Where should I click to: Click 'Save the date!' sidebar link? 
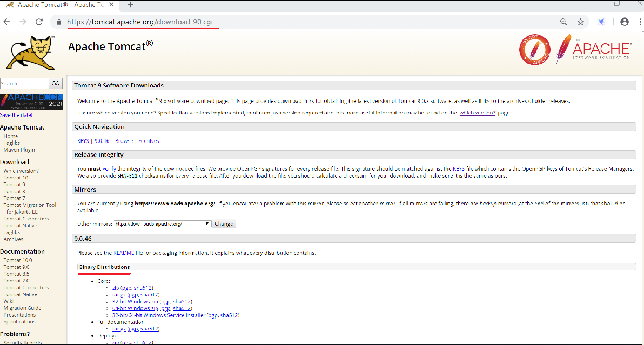pyautogui.click(x=16, y=115)
